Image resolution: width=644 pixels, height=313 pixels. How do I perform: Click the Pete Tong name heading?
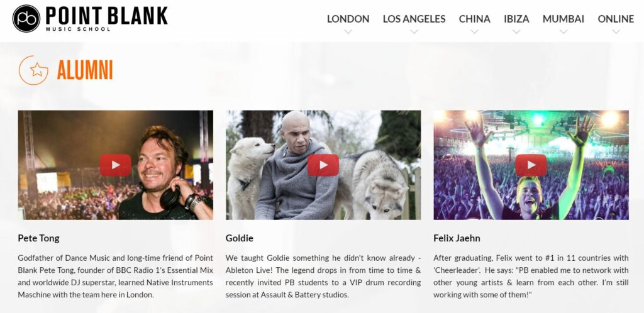coord(38,238)
